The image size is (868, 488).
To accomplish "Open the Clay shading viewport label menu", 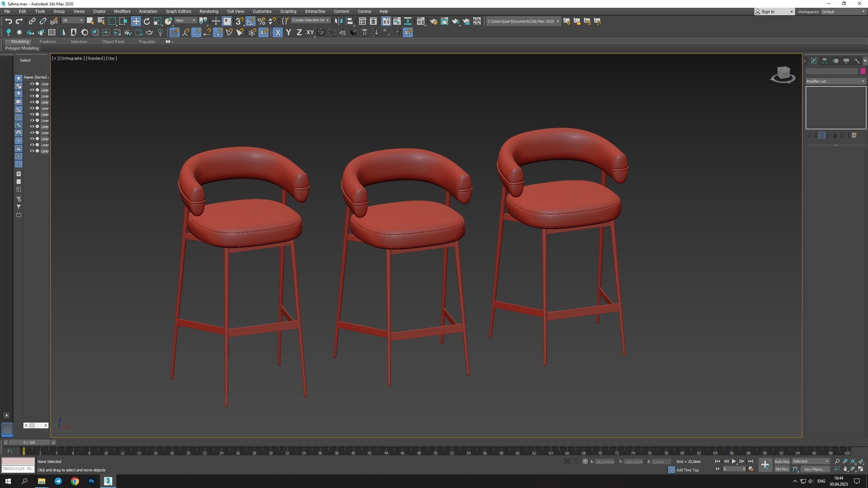I will click(111, 58).
